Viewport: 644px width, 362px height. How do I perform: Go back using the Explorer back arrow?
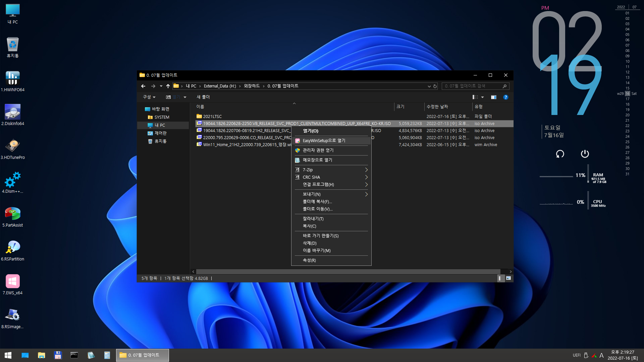(x=143, y=86)
